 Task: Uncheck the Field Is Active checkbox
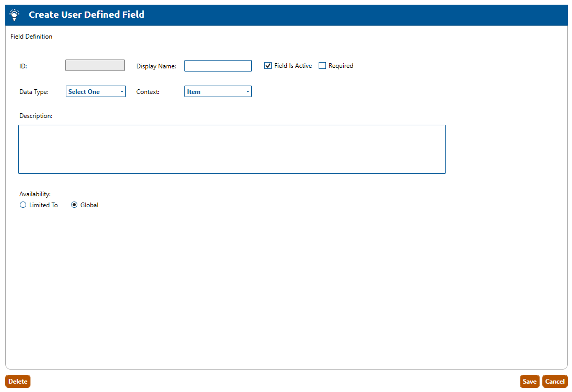pos(268,66)
